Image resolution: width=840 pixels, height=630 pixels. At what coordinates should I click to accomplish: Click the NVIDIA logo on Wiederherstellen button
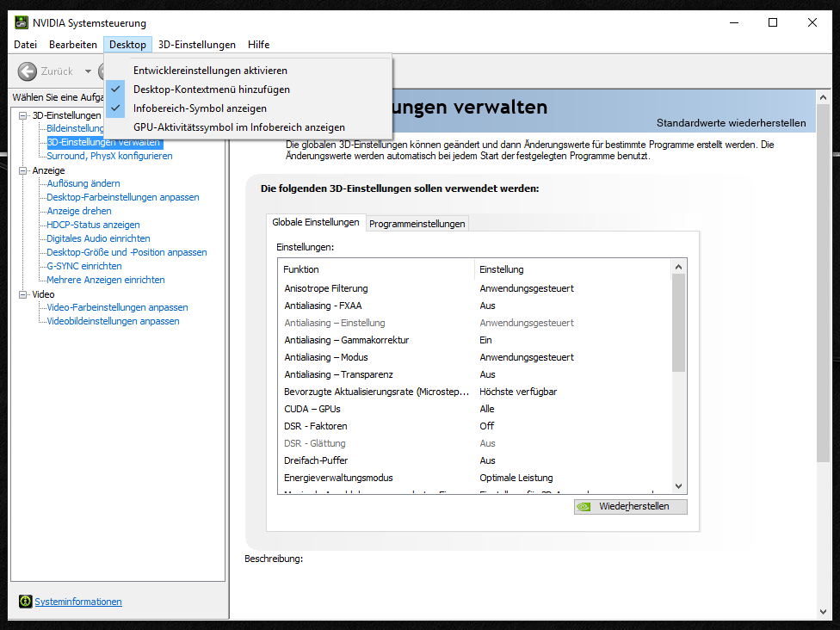(584, 506)
